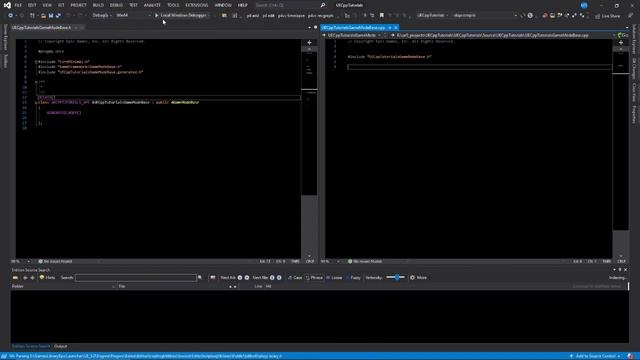Viewport: 640px width, 360px height.
Task: Sort results by the Folder column
Action: click(63, 287)
